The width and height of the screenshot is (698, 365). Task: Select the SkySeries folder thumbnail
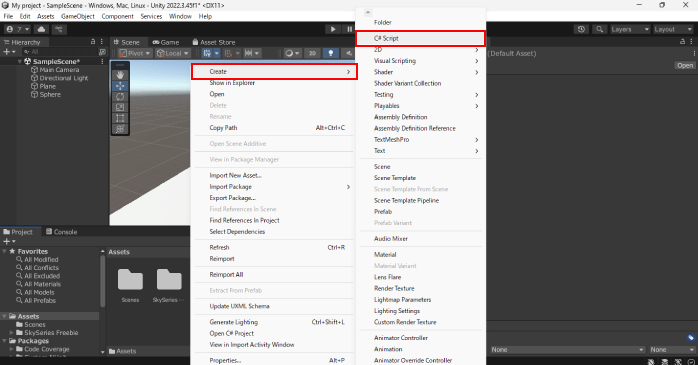[x=169, y=280]
